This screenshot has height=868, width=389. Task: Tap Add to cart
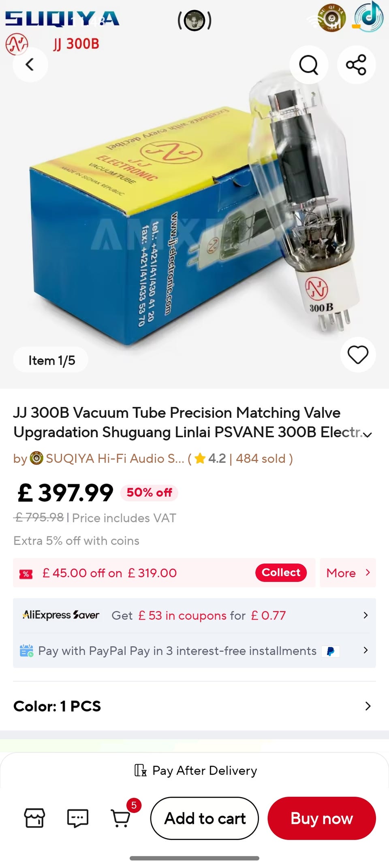[205, 818]
